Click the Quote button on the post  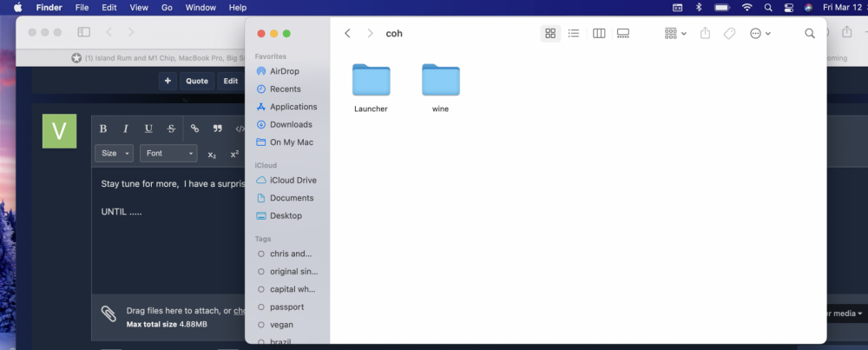(197, 81)
